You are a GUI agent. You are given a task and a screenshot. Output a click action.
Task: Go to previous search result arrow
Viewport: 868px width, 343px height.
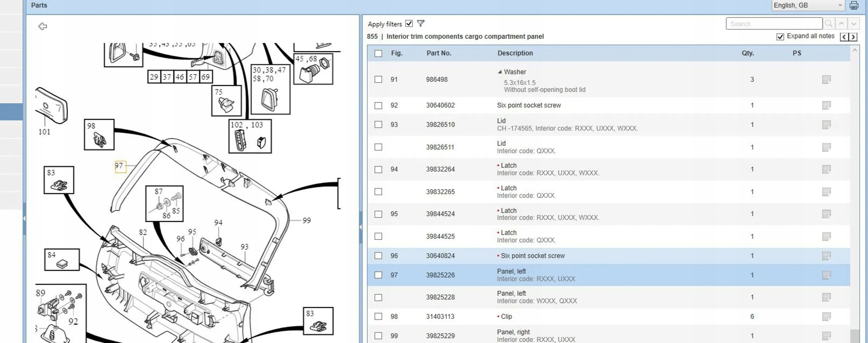click(x=841, y=24)
